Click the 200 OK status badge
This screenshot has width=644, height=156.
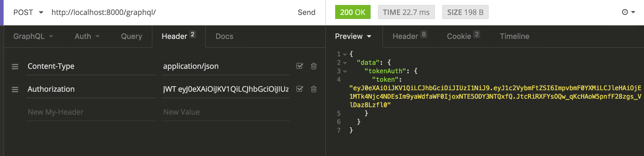352,12
